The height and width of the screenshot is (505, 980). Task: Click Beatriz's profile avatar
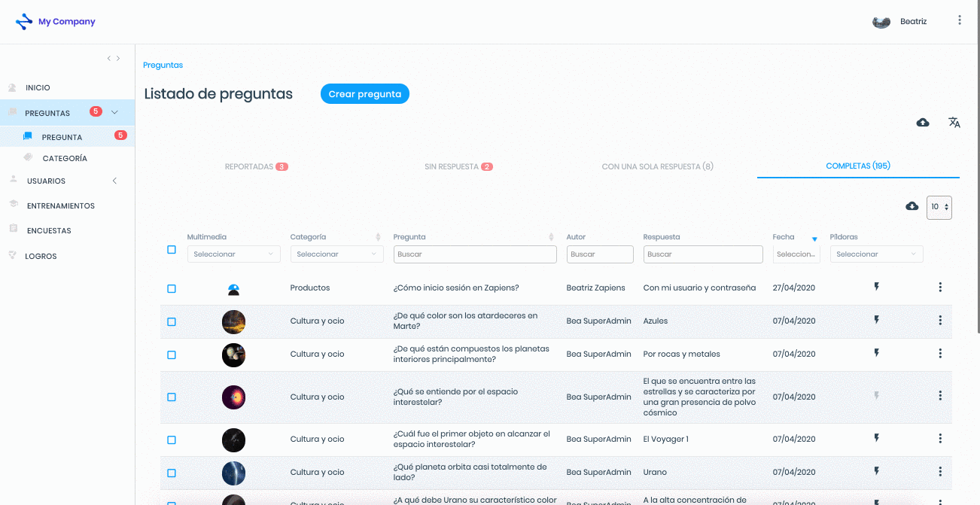coord(881,22)
